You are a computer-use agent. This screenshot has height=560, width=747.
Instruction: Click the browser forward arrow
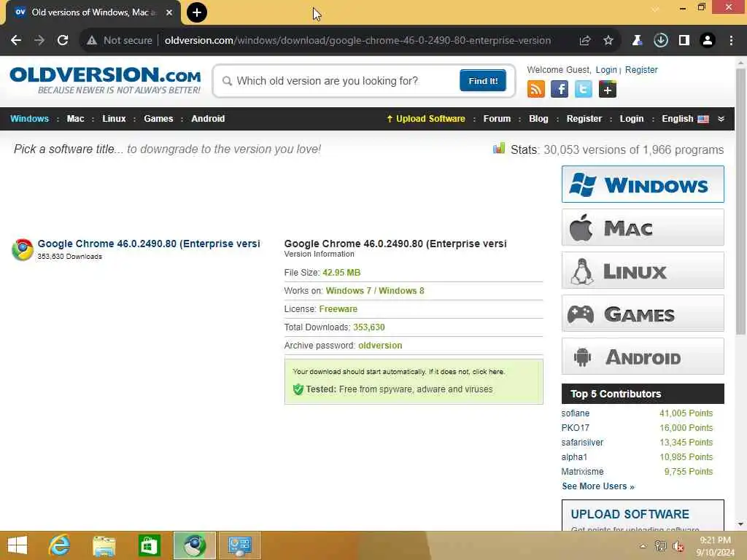point(39,41)
